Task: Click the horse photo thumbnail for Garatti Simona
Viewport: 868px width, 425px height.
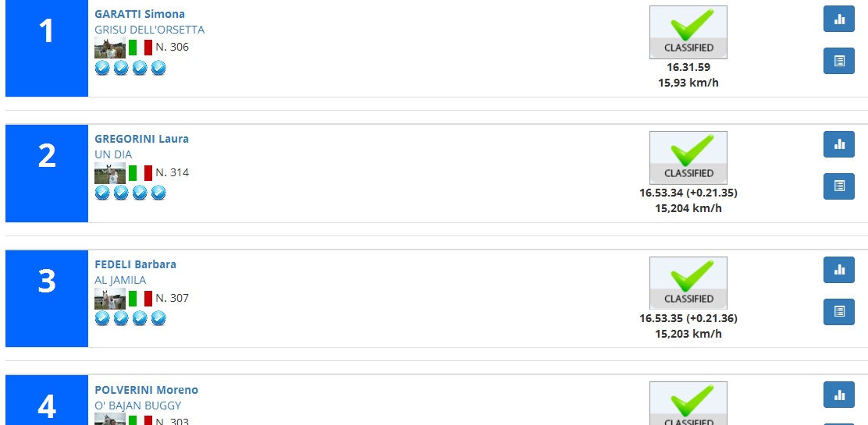Action: pos(109,48)
